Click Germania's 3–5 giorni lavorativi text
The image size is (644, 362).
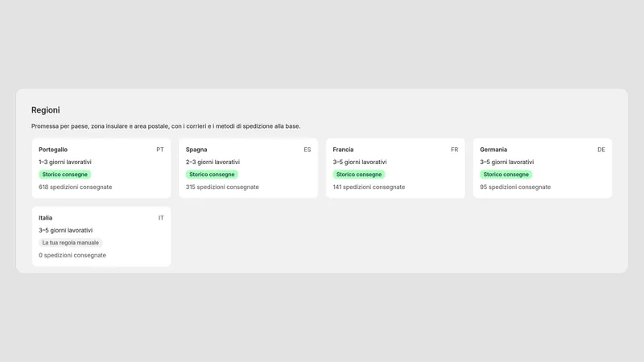tap(507, 162)
